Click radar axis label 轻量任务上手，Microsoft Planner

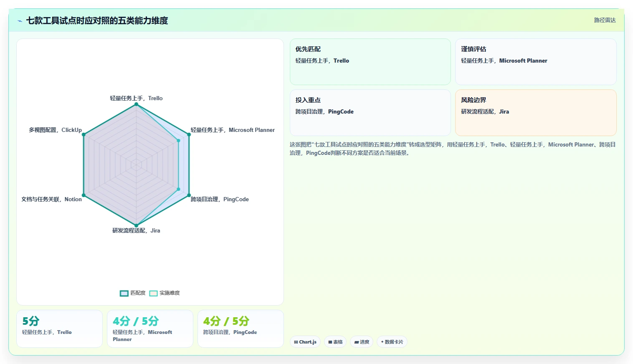(x=233, y=130)
